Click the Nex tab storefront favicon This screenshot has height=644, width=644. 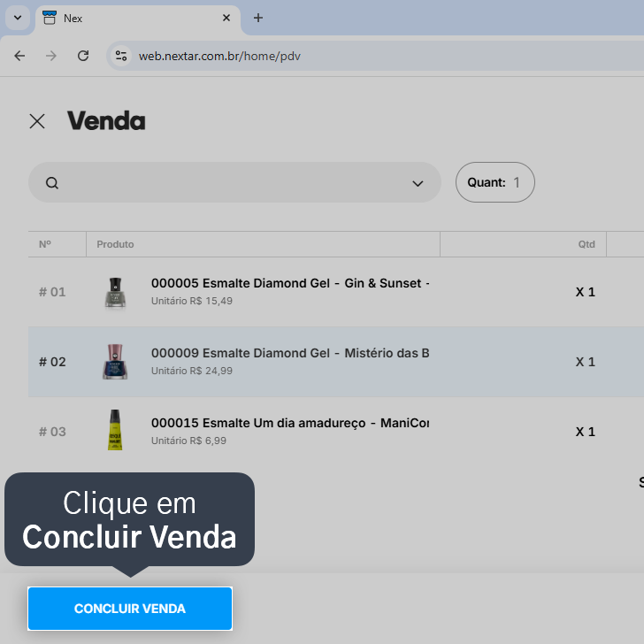pyautogui.click(x=50, y=18)
